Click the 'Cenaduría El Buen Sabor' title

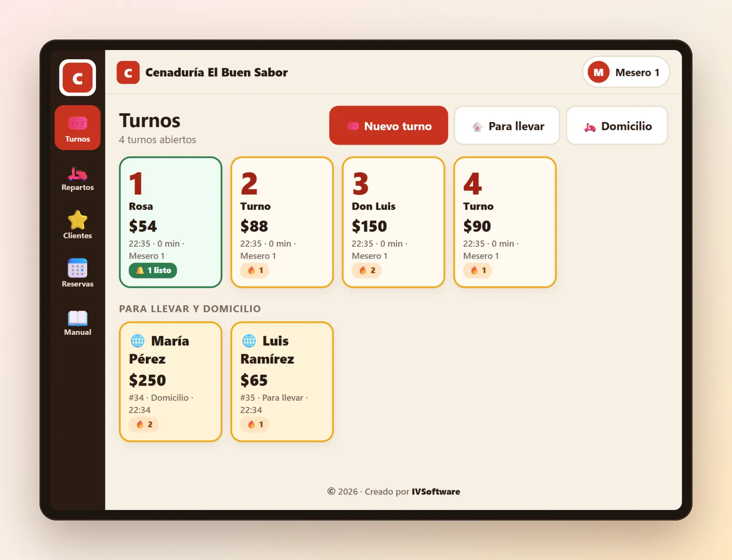click(216, 73)
